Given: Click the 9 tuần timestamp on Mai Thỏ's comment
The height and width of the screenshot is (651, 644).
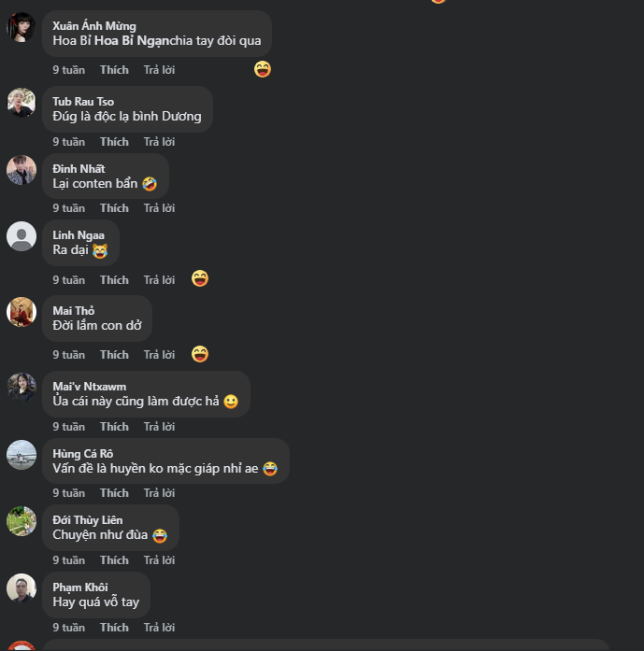Looking at the screenshot, I should click(68, 355).
